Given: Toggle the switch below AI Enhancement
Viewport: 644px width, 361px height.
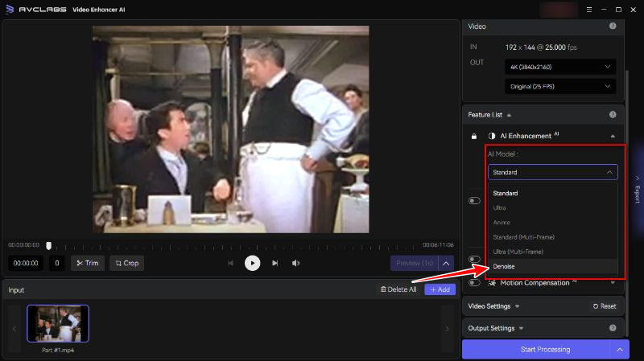Looking at the screenshot, I should tap(474, 201).
